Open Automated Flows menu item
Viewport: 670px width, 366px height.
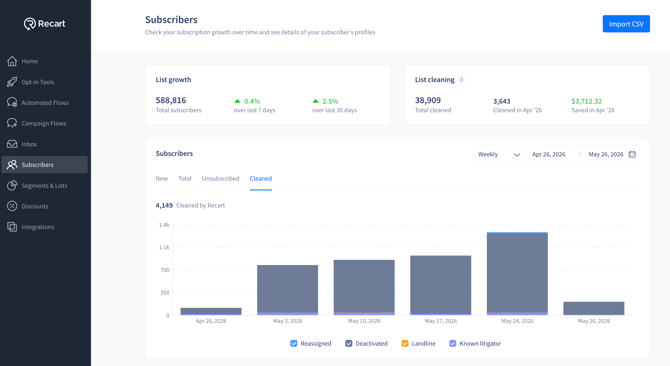(44, 102)
